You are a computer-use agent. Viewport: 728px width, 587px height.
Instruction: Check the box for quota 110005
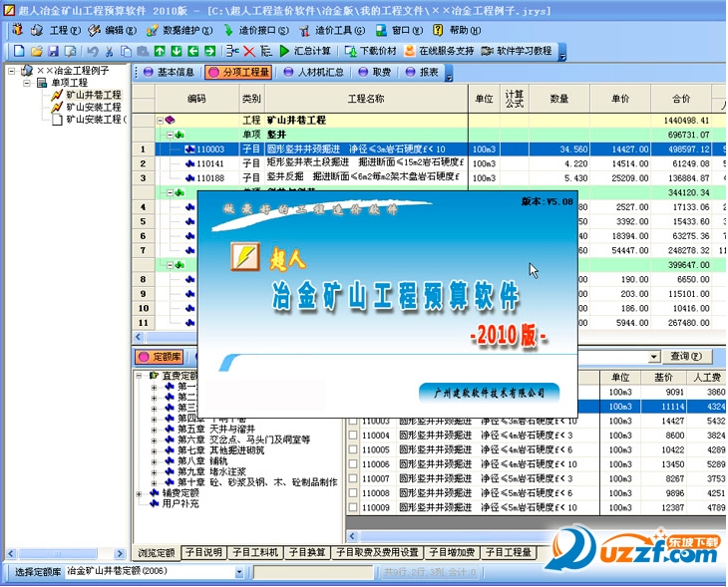(353, 449)
